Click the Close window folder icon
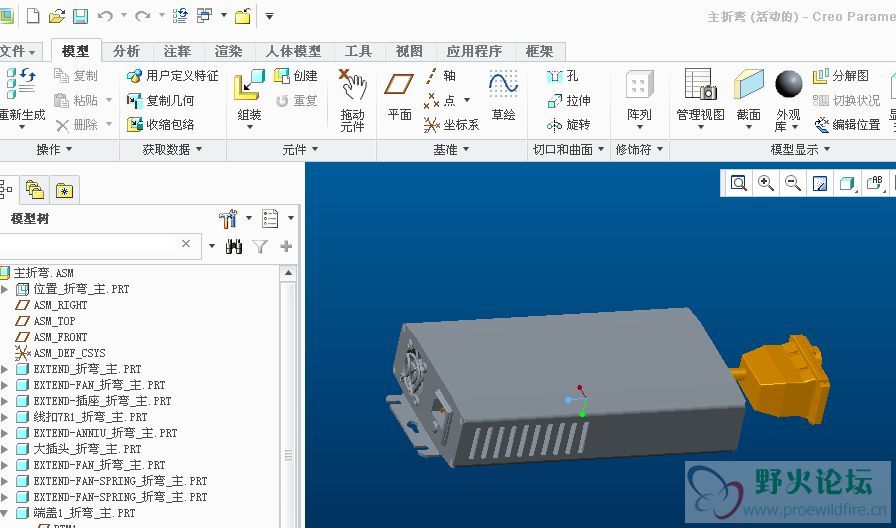This screenshot has height=528, width=896. click(x=243, y=16)
